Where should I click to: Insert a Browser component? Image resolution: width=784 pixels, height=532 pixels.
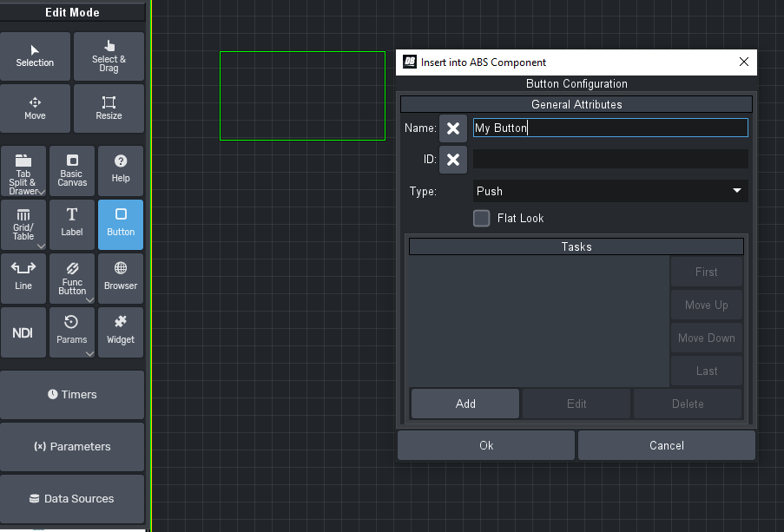click(x=121, y=279)
